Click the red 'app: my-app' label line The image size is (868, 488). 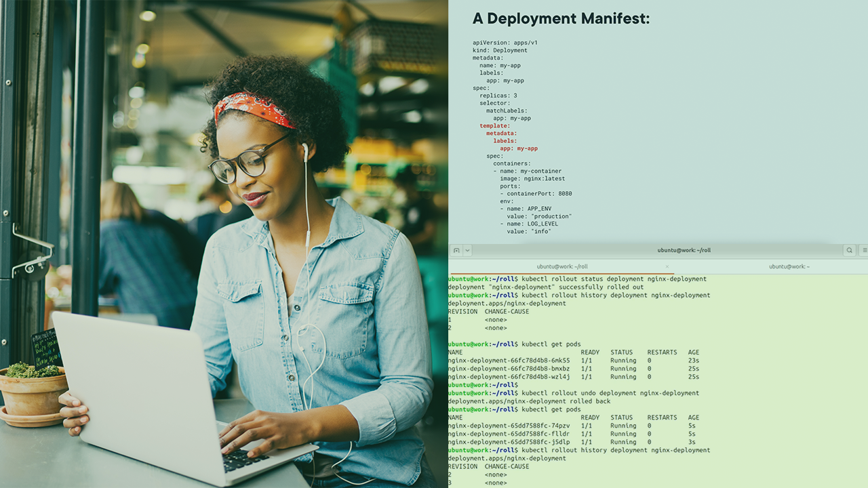pyautogui.click(x=518, y=148)
